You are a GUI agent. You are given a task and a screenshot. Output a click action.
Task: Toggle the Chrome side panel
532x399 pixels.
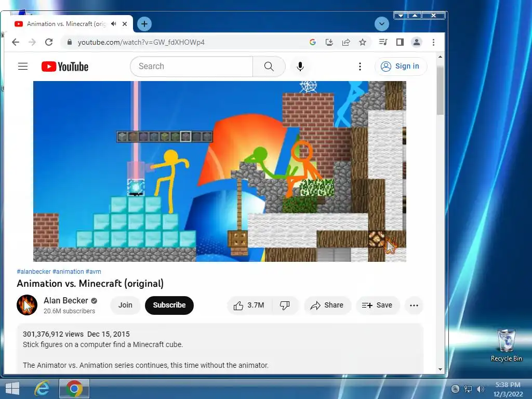[x=400, y=42]
